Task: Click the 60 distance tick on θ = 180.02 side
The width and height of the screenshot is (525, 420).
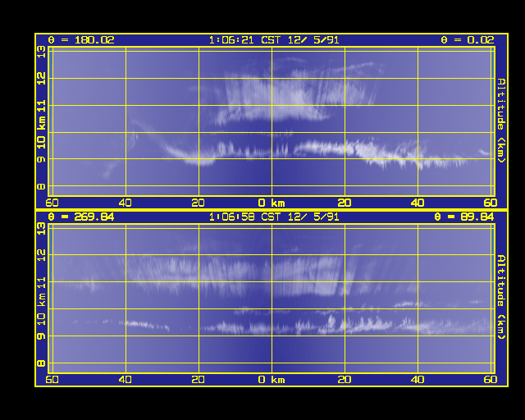Action: pyautogui.click(x=52, y=203)
